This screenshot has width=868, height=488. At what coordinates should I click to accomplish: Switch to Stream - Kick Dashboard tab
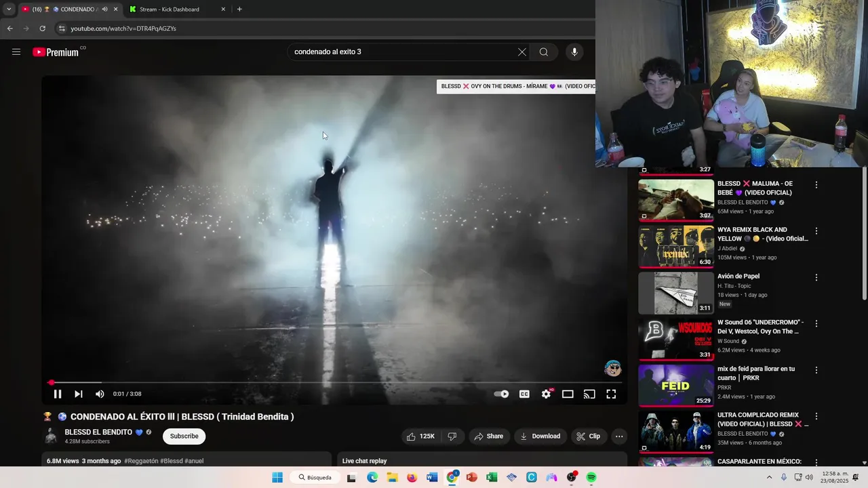pos(178,9)
